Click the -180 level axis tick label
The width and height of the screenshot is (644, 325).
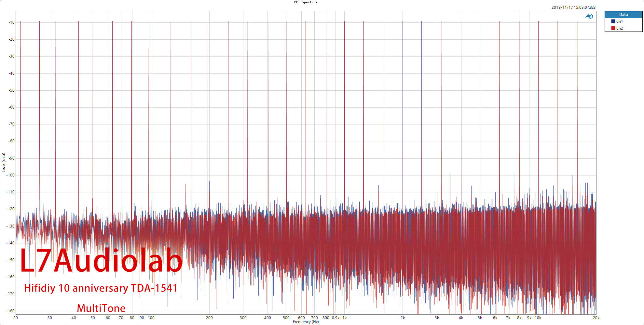pos(10,311)
